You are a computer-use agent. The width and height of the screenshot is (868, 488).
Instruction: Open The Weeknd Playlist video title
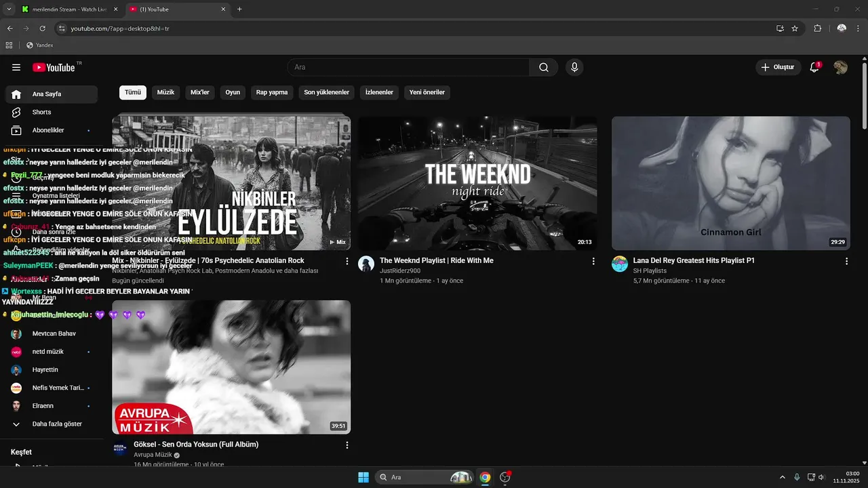pos(437,260)
